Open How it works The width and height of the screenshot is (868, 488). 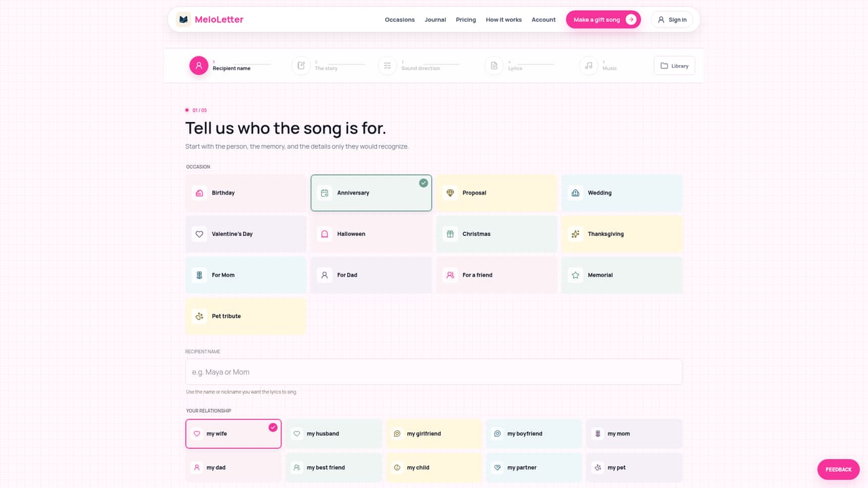click(x=504, y=20)
